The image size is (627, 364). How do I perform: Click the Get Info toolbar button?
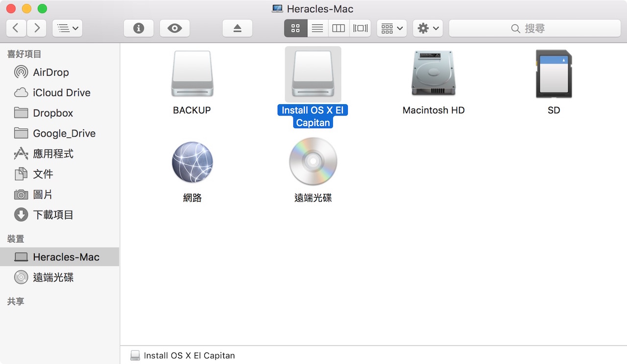(139, 28)
